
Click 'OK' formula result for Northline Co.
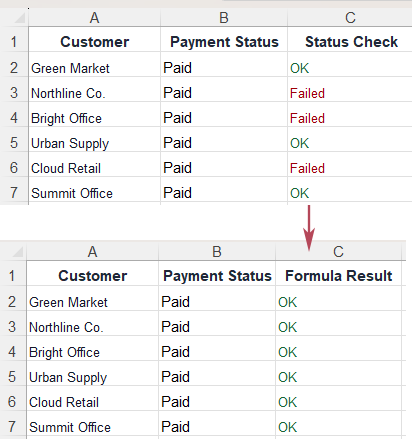[x=338, y=323]
